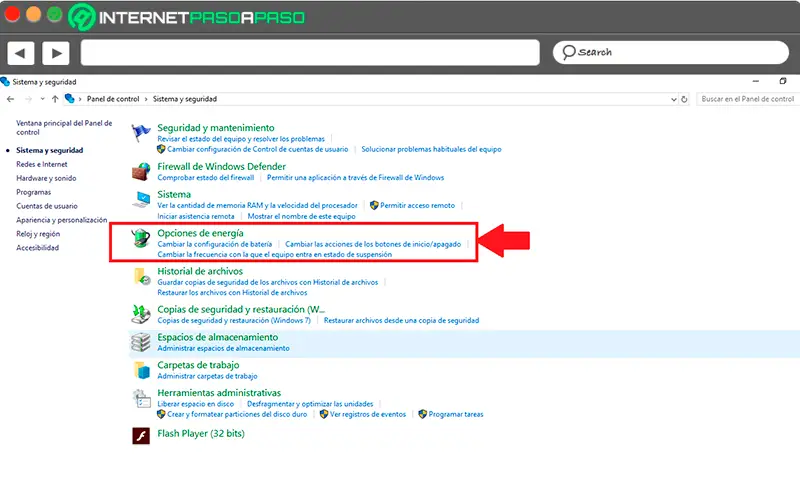800x500 pixels.
Task: Click the red close dot in the frame
Action: point(12,14)
